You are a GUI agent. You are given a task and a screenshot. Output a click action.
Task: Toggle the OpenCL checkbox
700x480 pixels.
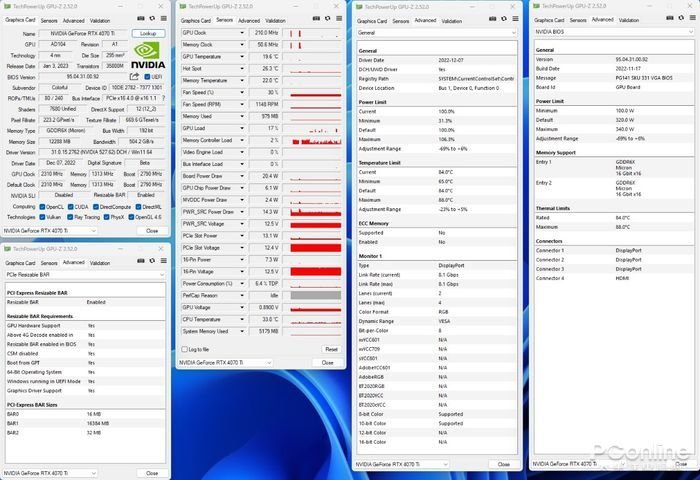[42, 207]
